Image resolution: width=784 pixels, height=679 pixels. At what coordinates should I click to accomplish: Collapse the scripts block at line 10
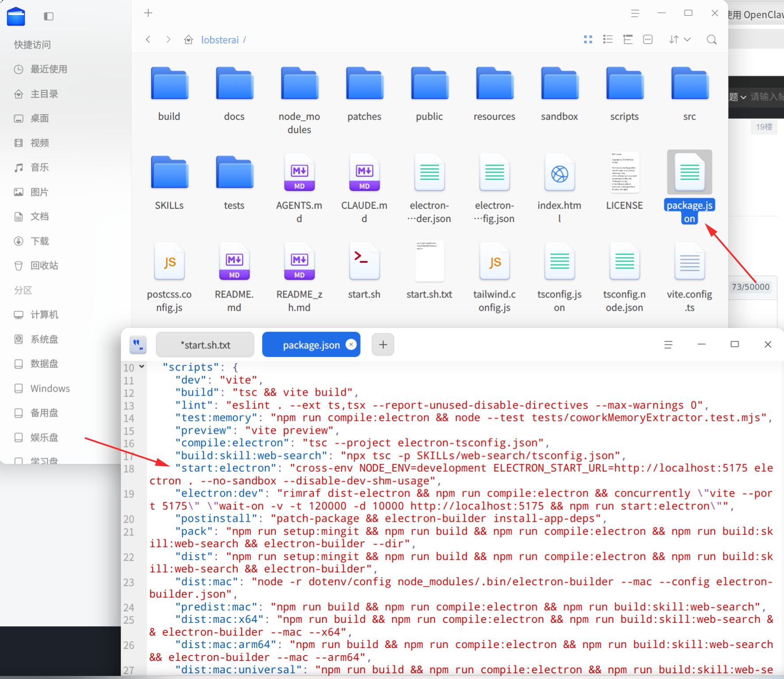[142, 367]
